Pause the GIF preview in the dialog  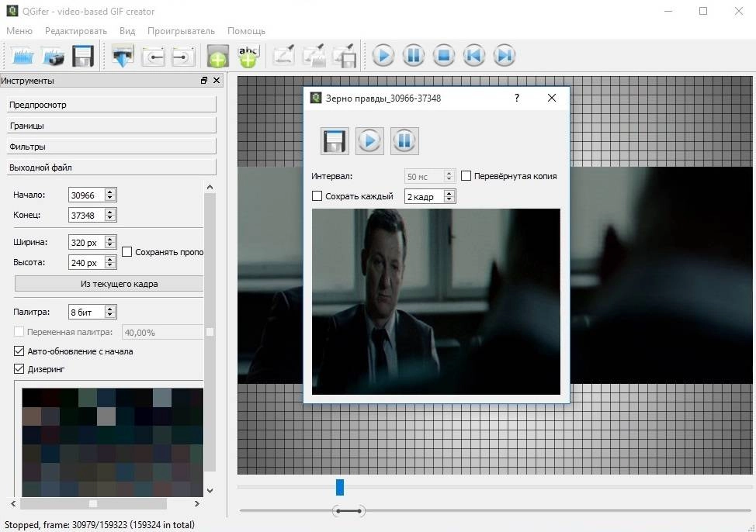[404, 140]
